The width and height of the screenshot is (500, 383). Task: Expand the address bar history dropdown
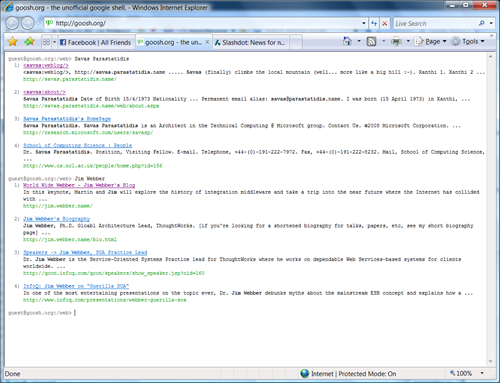pyautogui.click(x=364, y=23)
